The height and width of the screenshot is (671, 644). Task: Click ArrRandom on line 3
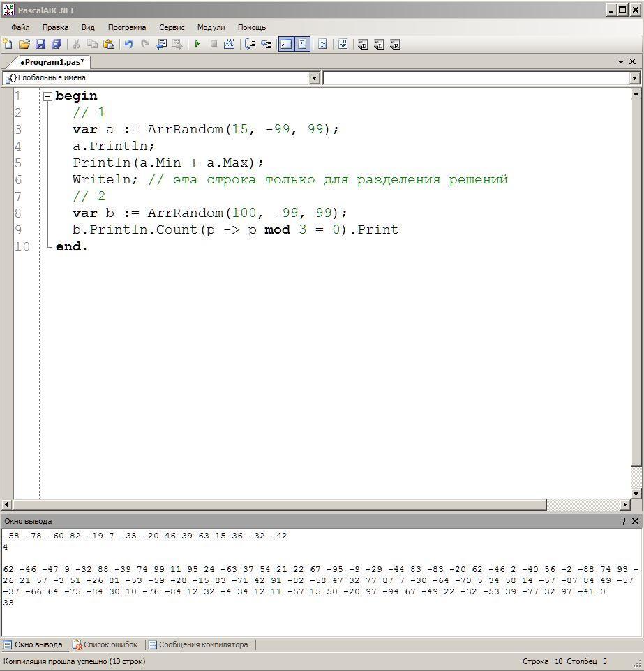click(x=186, y=129)
